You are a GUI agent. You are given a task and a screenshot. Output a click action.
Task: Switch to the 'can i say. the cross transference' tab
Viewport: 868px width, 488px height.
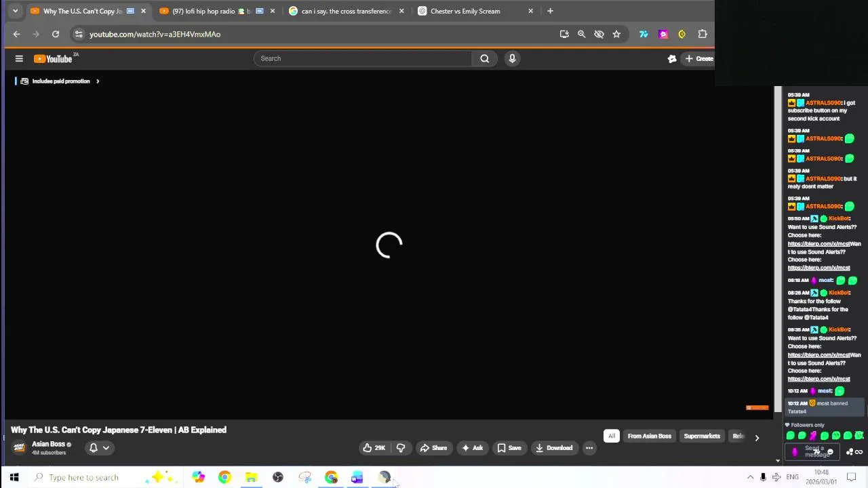(x=346, y=11)
